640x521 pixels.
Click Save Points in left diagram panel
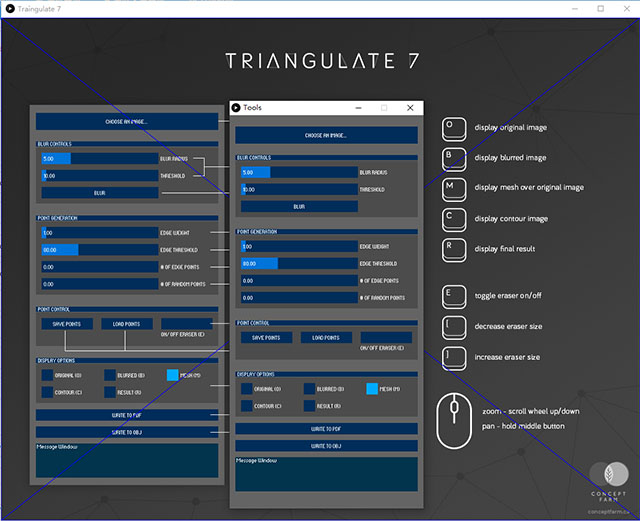pyautogui.click(x=67, y=324)
